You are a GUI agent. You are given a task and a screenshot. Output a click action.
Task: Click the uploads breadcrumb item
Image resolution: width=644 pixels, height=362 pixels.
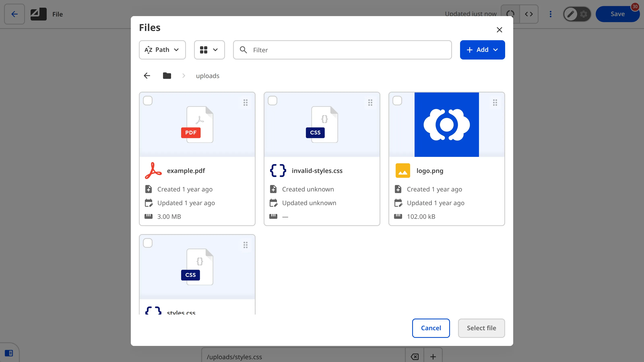207,75
